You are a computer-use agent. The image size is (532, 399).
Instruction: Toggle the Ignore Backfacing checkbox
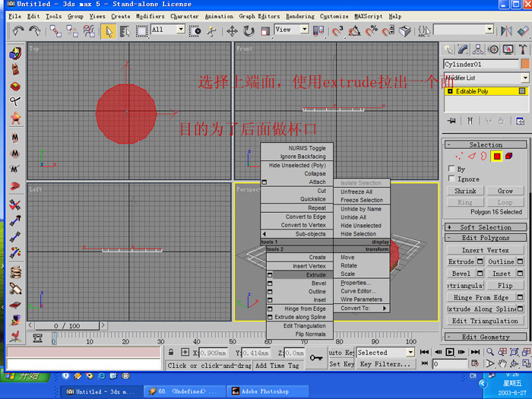pos(451,179)
